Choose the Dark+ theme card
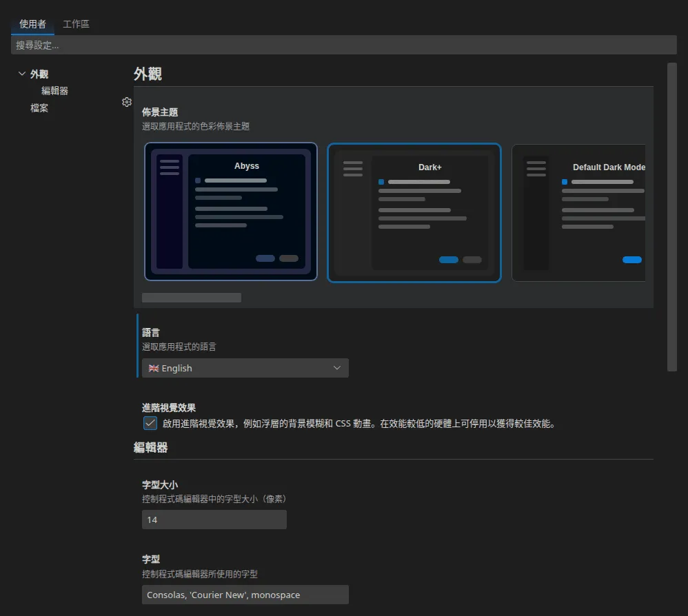Screen dimensions: 688x616 [x=414, y=213]
